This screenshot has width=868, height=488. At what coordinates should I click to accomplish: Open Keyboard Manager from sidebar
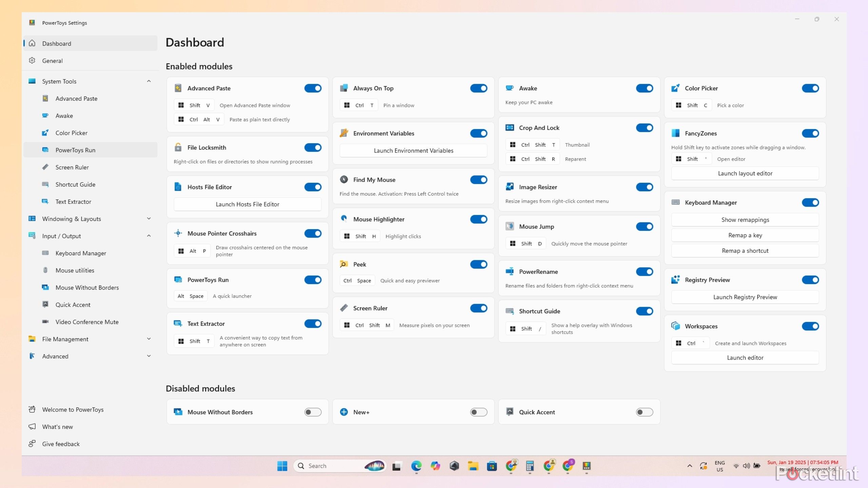(91, 253)
